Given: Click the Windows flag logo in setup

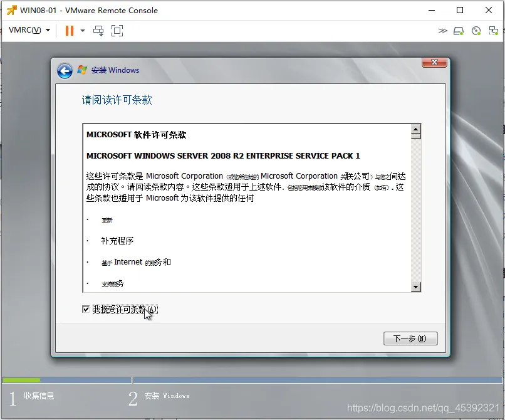Looking at the screenshot, I should point(82,70).
